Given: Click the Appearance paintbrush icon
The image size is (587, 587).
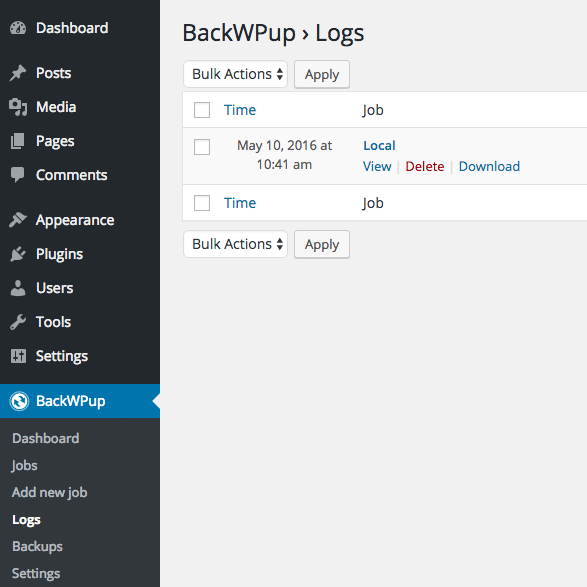Looking at the screenshot, I should point(18,220).
